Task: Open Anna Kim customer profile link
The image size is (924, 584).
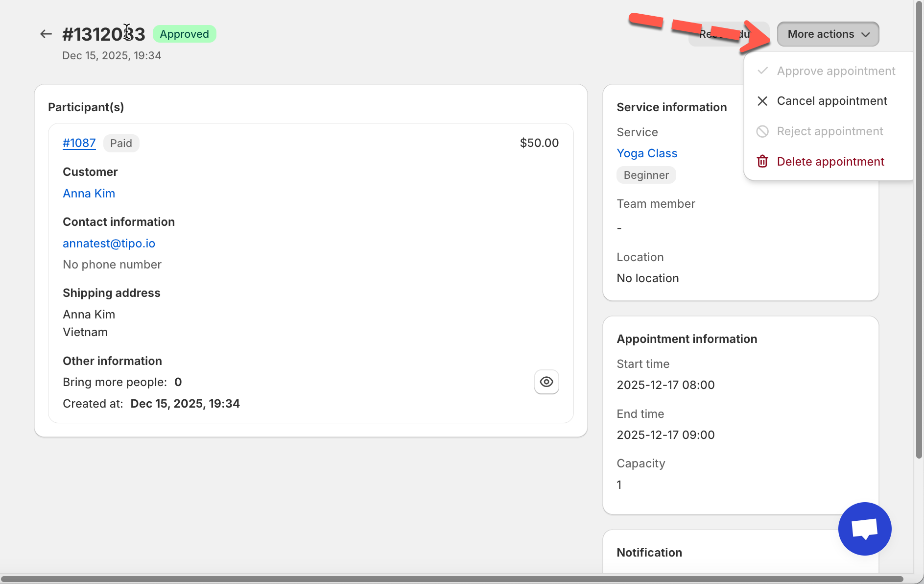Action: [89, 194]
